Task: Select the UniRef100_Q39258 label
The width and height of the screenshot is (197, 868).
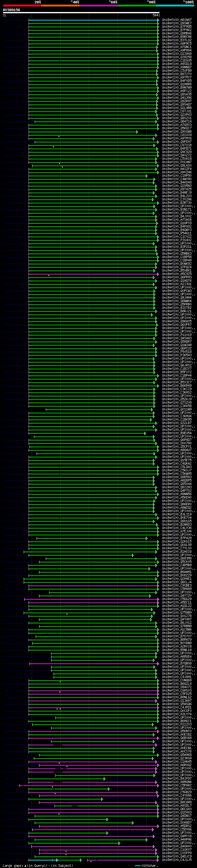Action: (177, 57)
